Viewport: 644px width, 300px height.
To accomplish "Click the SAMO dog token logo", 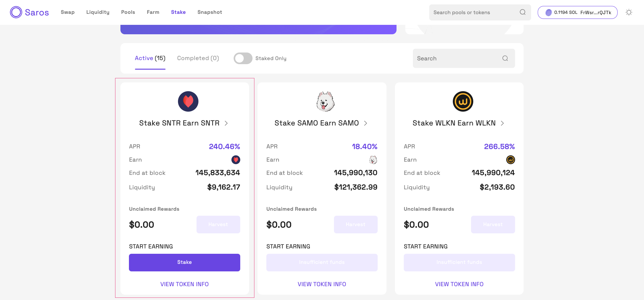I will coord(325,102).
